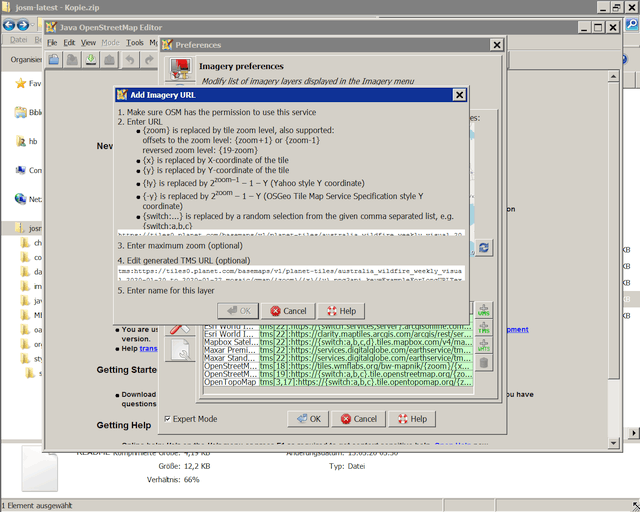Close the Add Imagery URL dialog
The height and width of the screenshot is (512, 640).
[459, 95]
